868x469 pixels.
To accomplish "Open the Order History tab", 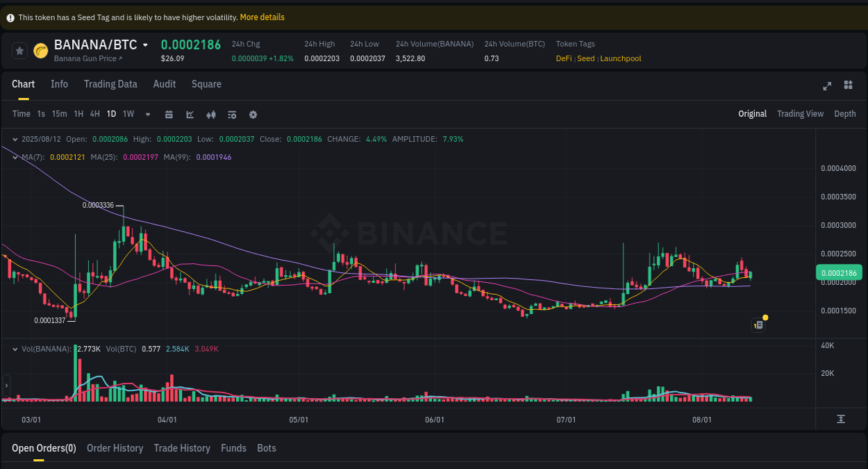I will coord(115,448).
